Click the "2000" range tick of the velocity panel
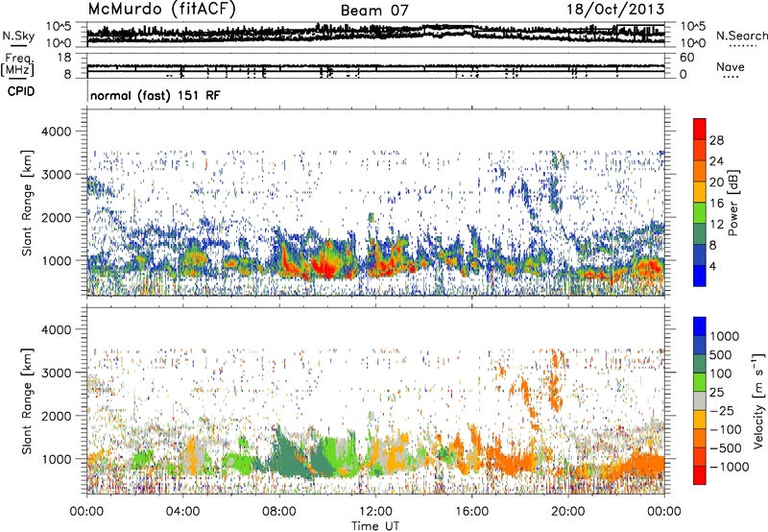 click(x=59, y=416)
